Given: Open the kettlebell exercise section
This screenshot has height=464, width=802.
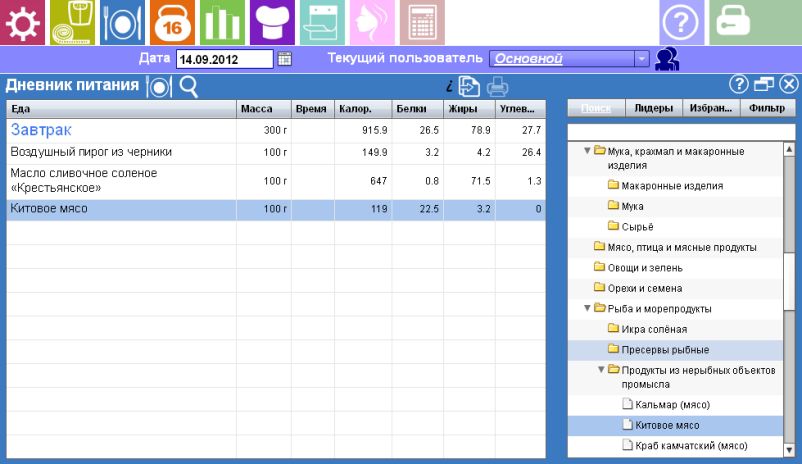Looking at the screenshot, I should [174, 22].
